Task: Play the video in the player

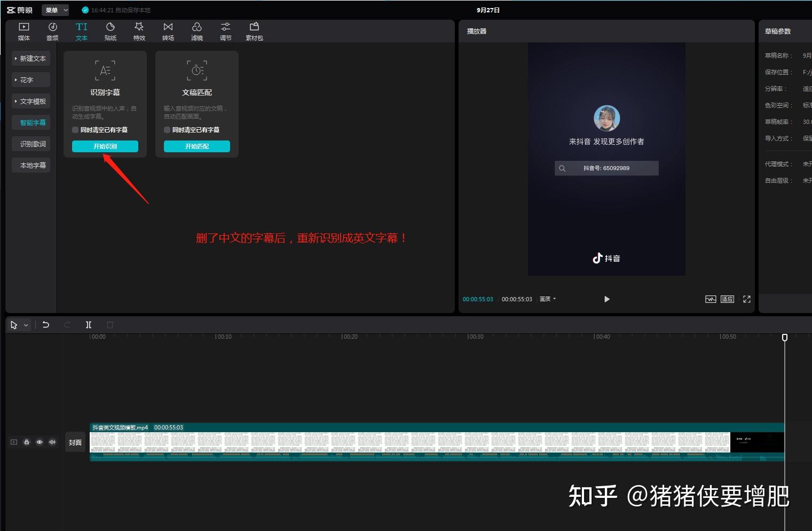Action: pos(606,299)
